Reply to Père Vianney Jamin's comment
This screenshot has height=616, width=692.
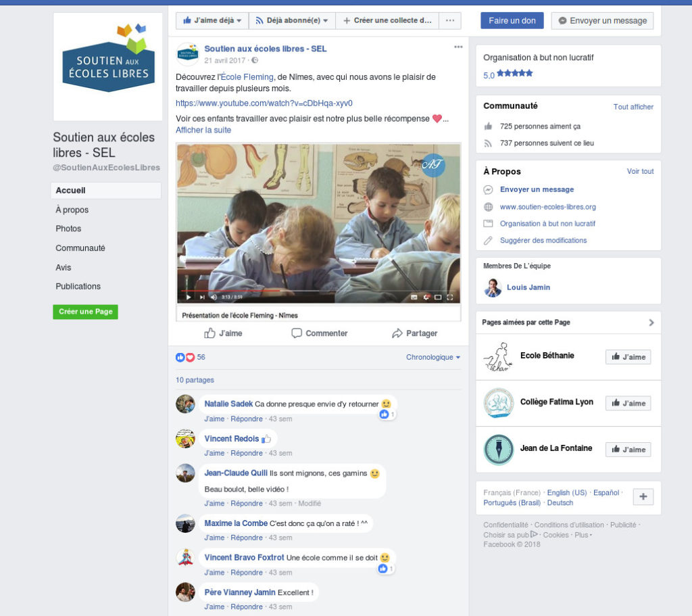pos(246,607)
